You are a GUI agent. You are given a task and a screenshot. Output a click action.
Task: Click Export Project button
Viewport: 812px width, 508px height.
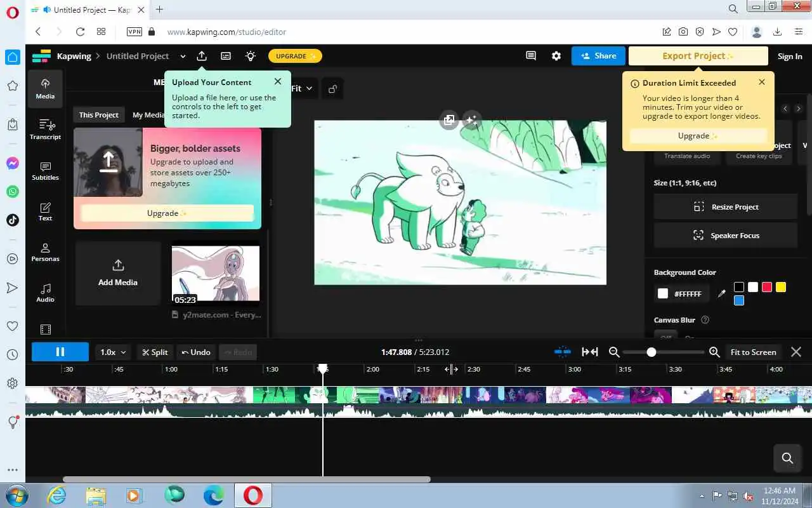pos(698,56)
